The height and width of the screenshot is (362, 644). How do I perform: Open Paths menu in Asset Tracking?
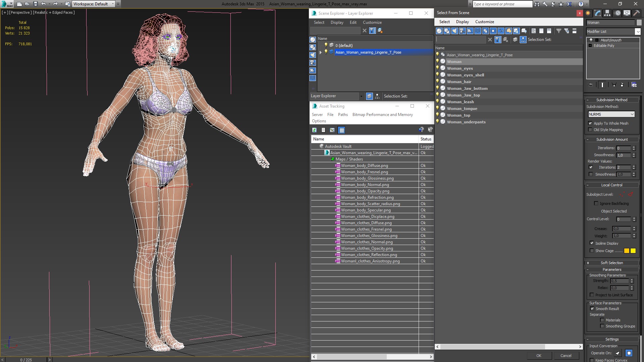click(343, 115)
